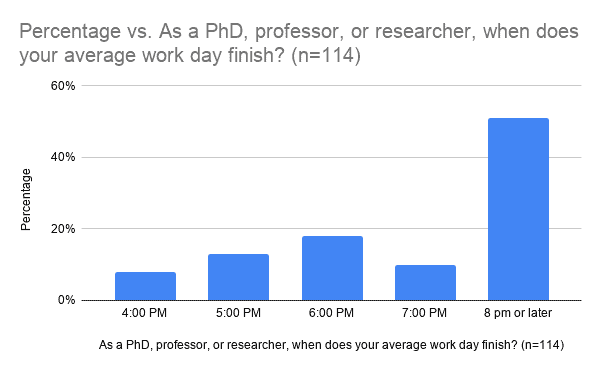Click the 7:00 PM category label

click(424, 313)
